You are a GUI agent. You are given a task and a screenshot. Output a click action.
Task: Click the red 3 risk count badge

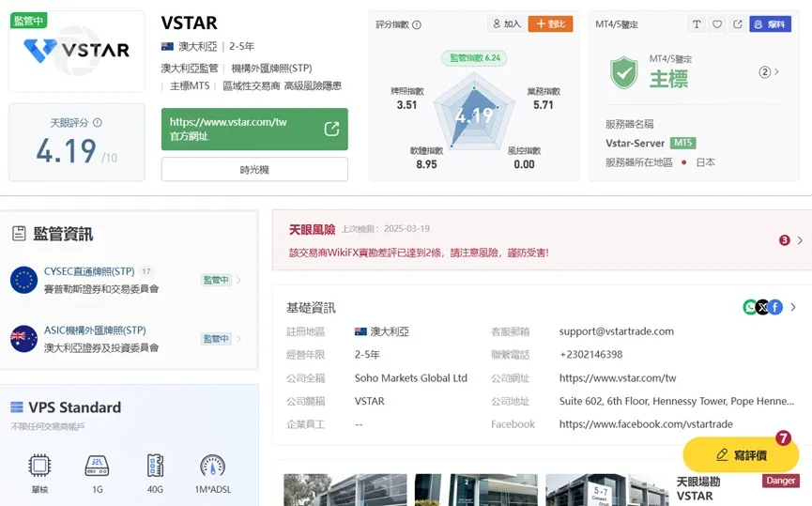point(785,240)
